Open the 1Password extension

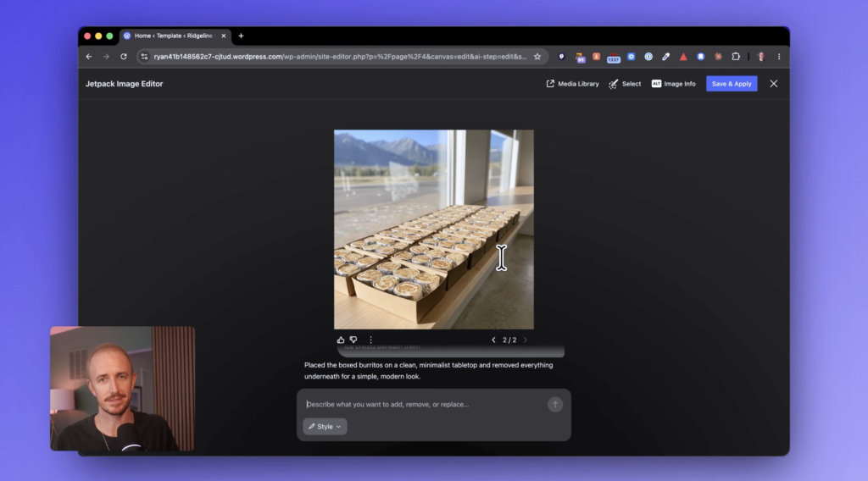coord(648,57)
